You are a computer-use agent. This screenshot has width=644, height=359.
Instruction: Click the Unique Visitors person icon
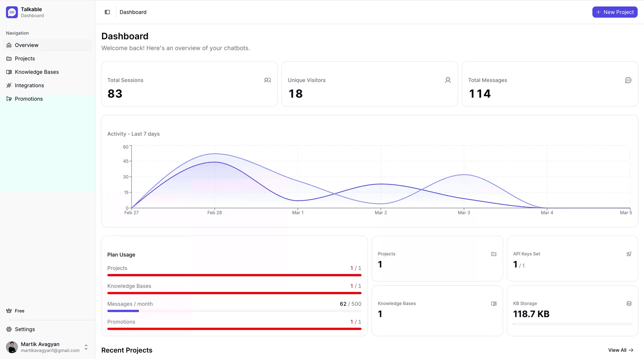(448, 80)
